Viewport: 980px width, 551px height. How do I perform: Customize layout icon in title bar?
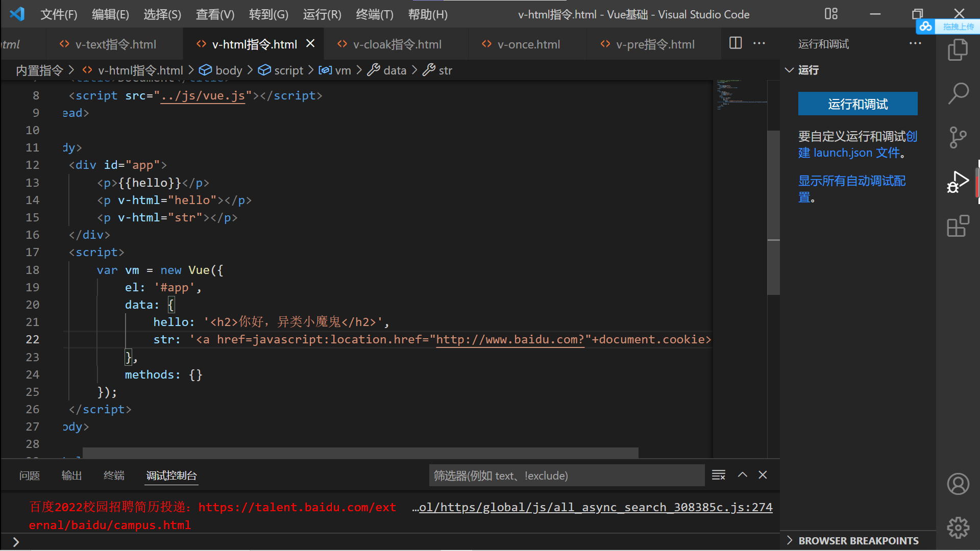click(x=831, y=14)
